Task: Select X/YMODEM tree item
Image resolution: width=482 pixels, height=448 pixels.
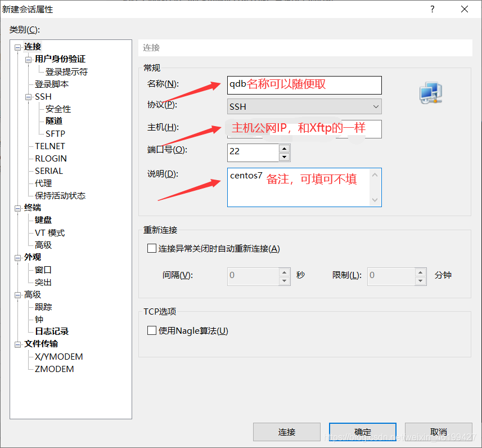Action: tap(59, 357)
